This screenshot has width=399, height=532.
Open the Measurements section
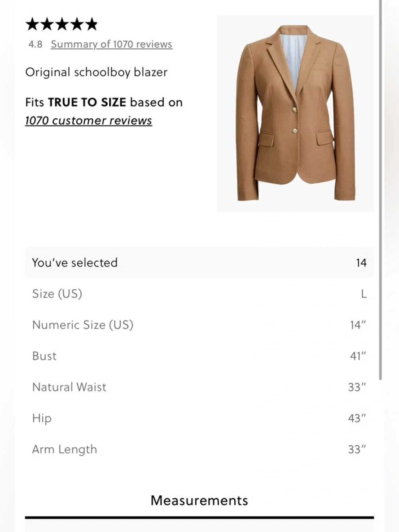coord(199,500)
